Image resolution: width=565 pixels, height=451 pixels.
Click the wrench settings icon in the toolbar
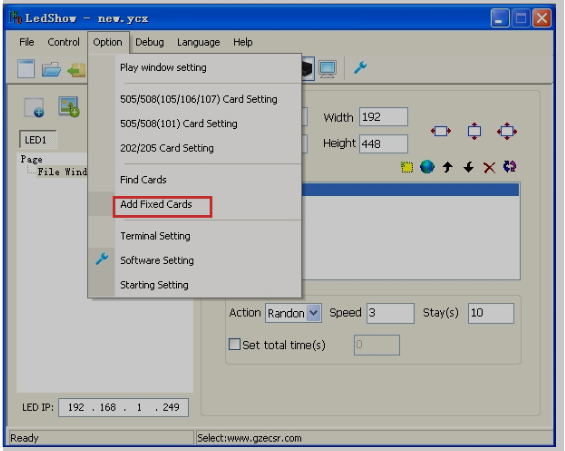(360, 67)
